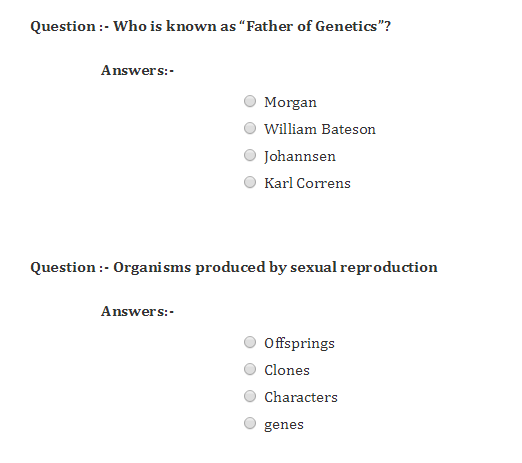This screenshot has height=463, width=522.
Task: Click the genes answer label text
Action: (284, 425)
